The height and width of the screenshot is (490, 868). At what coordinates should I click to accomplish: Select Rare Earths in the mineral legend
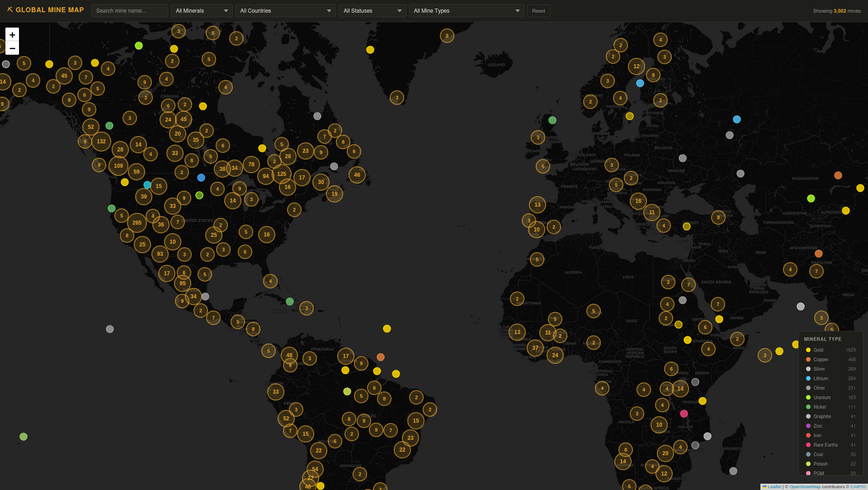830,445
